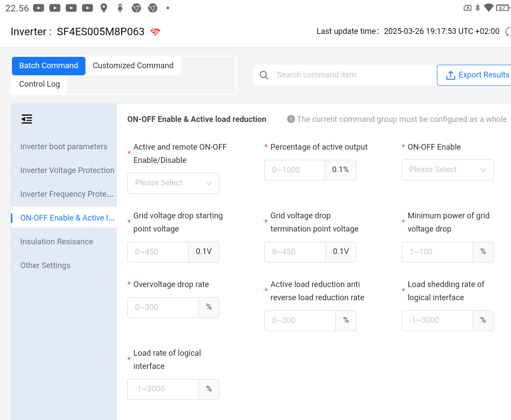Tap the location pin status icon
Image resolution: width=511 pixels, height=420 pixels.
tap(104, 8)
